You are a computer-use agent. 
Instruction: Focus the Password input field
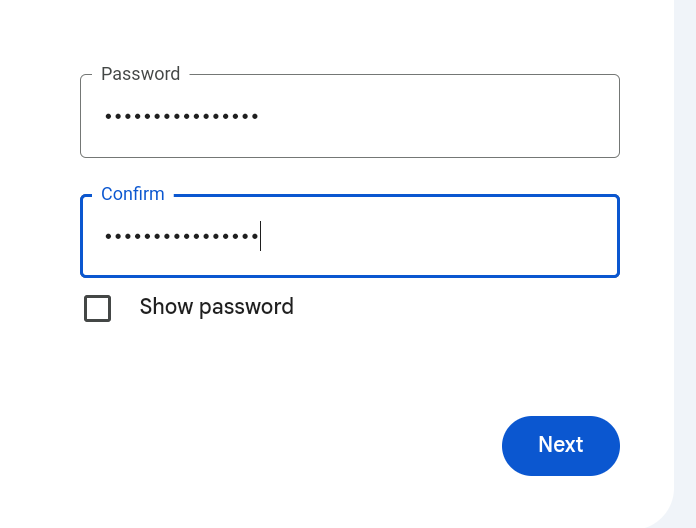click(x=350, y=117)
